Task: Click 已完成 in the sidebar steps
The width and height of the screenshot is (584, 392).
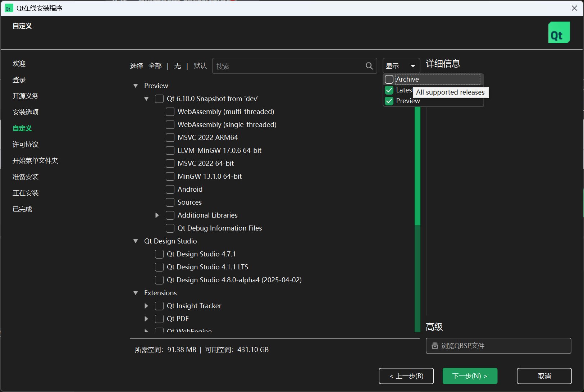Action: point(22,209)
